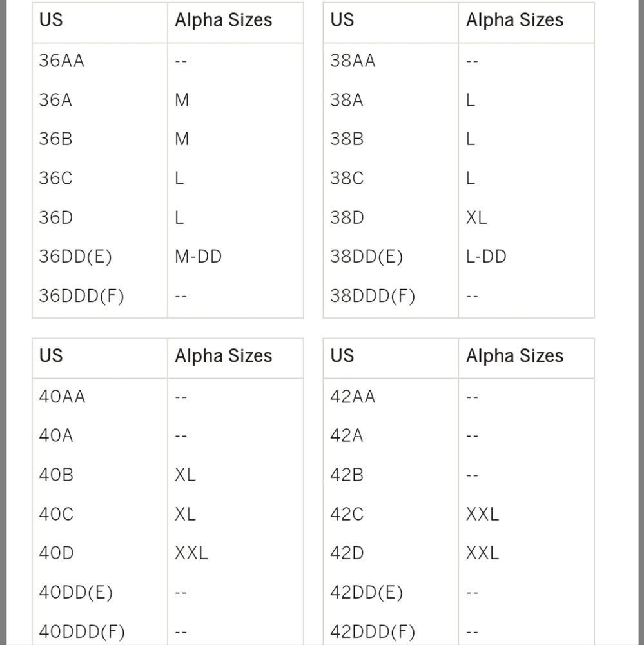Click the XL value beside 38D

tap(476, 217)
